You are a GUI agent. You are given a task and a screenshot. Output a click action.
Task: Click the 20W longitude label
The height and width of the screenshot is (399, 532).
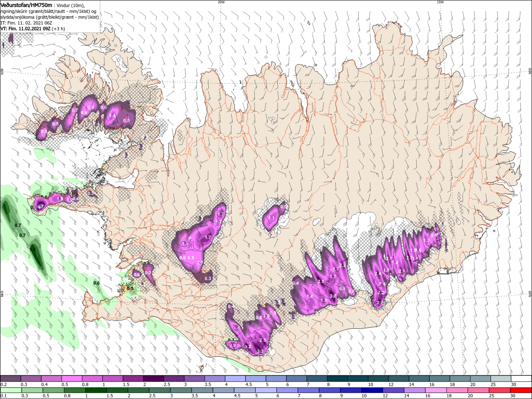(221, 2)
